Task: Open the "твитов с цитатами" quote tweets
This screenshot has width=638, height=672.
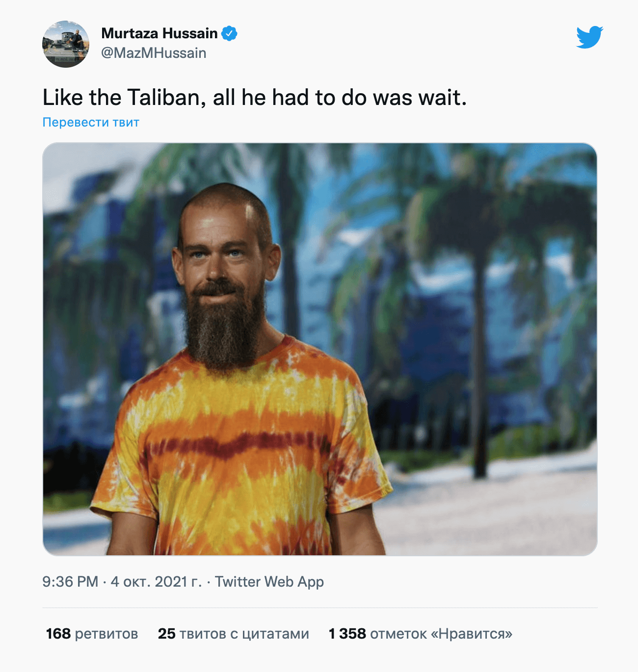Action: click(244, 634)
